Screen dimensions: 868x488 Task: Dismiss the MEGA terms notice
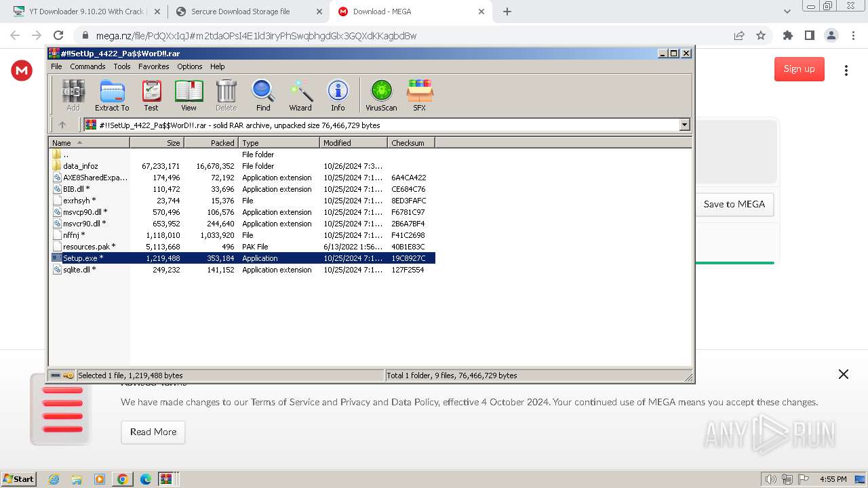pos(844,374)
